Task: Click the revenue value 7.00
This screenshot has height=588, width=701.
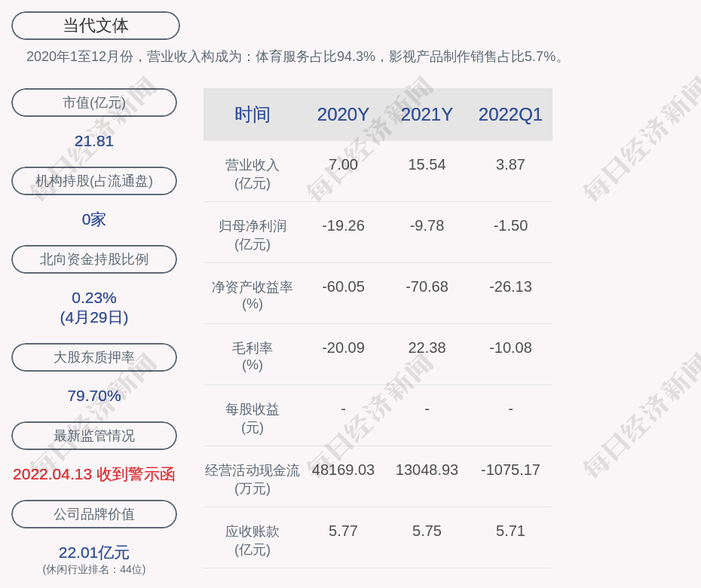Action: [343, 164]
